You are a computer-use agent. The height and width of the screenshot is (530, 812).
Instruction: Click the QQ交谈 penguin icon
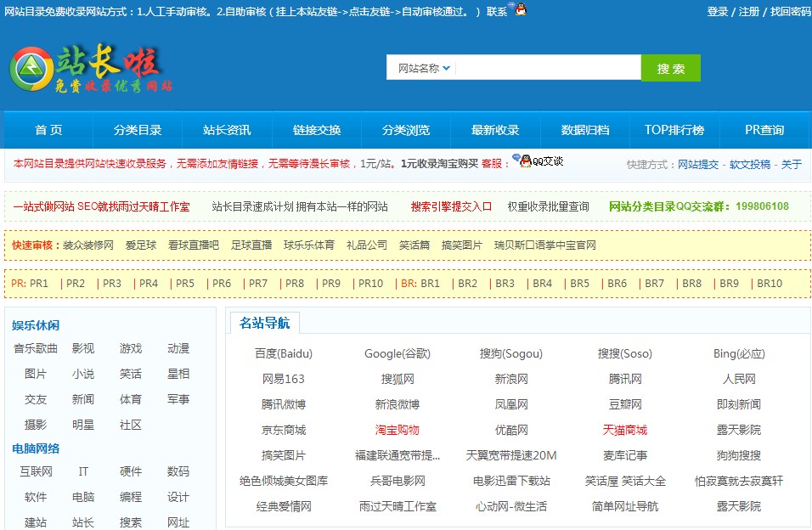(x=526, y=163)
